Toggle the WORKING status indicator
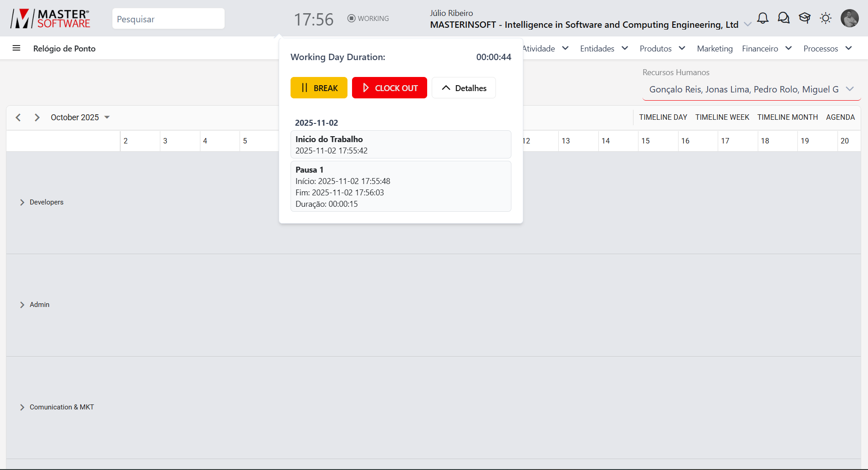Screen dimensions: 868x470 tap(368, 19)
